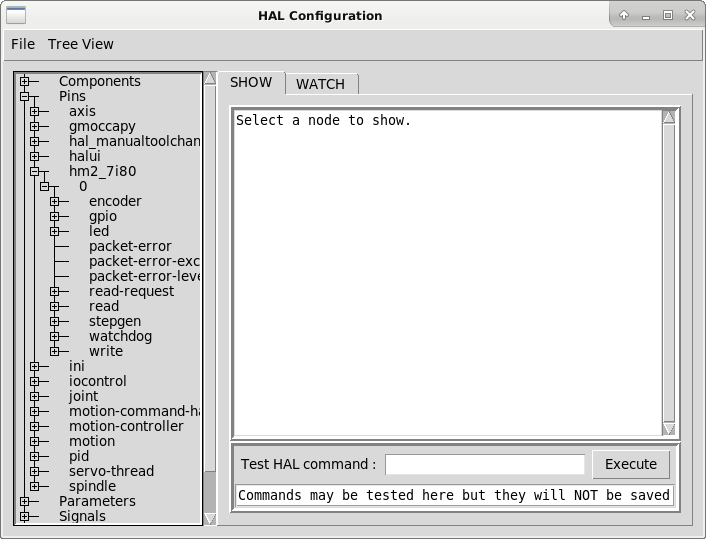Click the Execute button
This screenshot has height=539, width=706.
tap(631, 464)
